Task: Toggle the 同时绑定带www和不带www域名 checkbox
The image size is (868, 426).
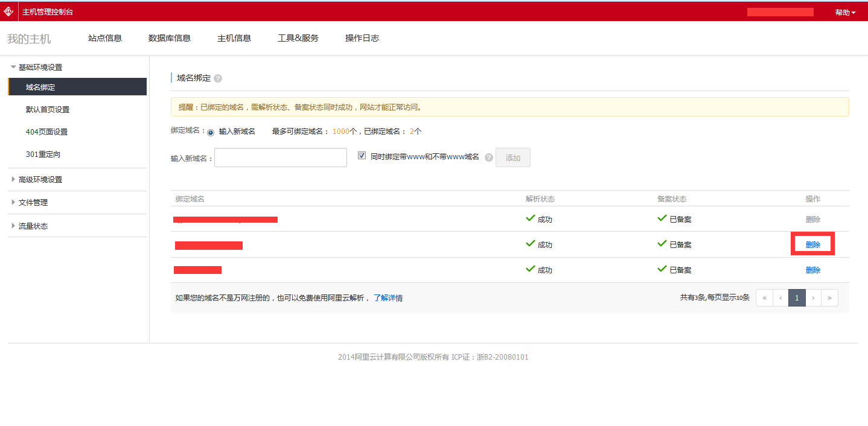Action: coord(362,156)
